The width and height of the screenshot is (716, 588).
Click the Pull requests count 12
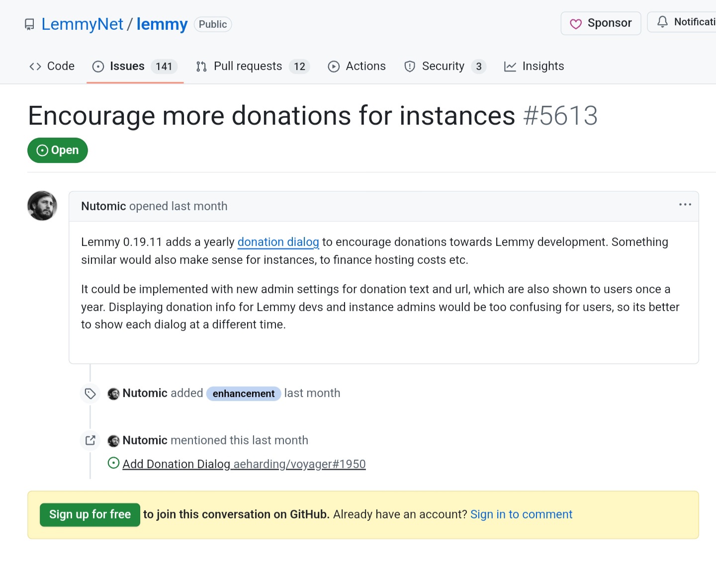(299, 67)
